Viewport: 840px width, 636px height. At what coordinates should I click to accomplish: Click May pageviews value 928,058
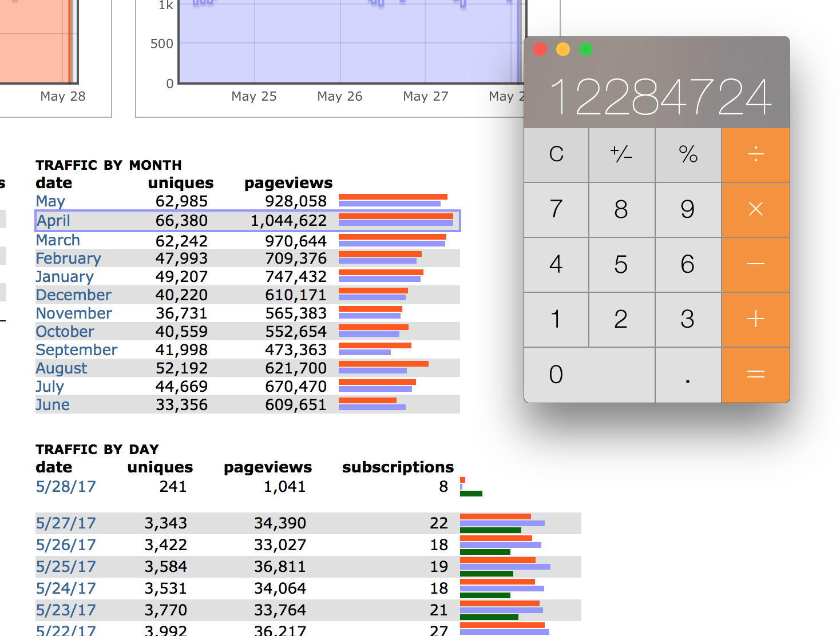(296, 201)
